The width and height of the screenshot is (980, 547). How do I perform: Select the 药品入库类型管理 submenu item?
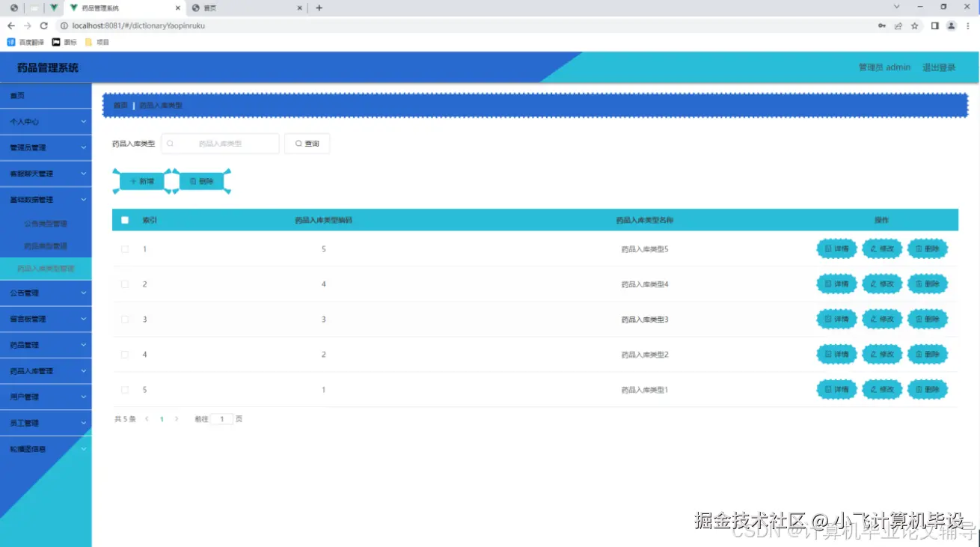point(46,269)
